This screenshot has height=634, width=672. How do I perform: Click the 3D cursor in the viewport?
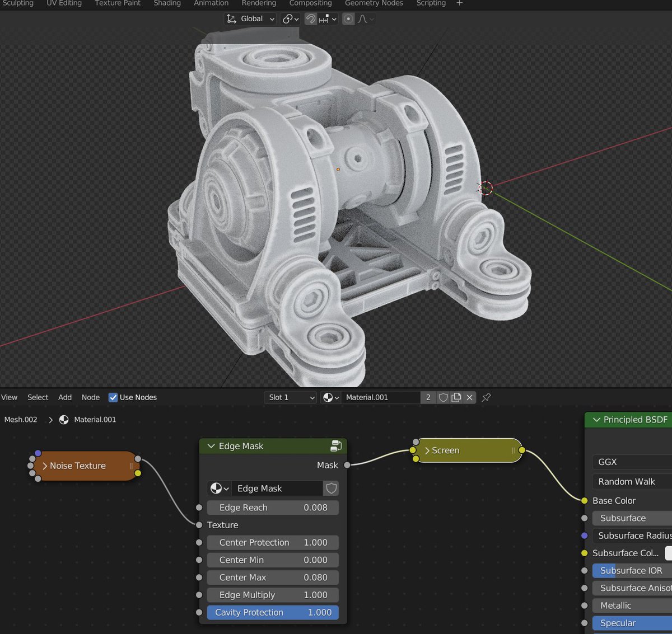coord(486,188)
